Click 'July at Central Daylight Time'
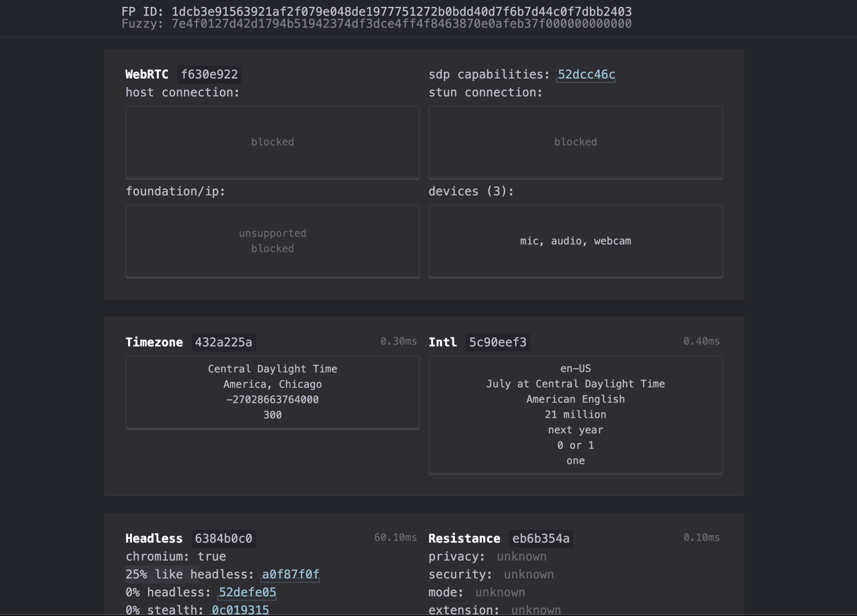Viewport: 857px width, 616px height. pyautogui.click(x=575, y=384)
